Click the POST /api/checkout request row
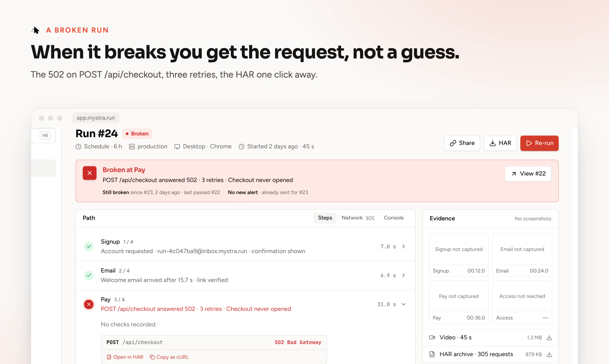 (x=214, y=342)
